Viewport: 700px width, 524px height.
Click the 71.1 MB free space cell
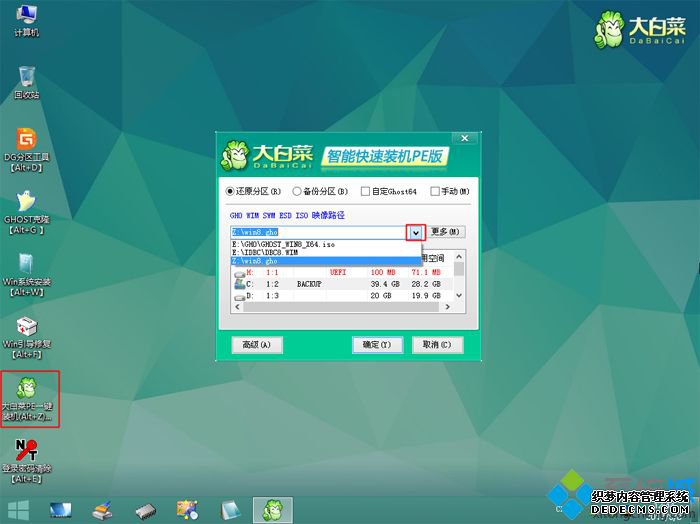(426, 272)
